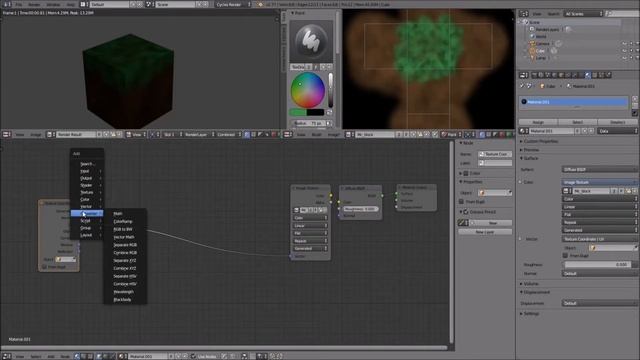Open Search in the Add menu
The image size is (640, 360).
tap(87, 164)
